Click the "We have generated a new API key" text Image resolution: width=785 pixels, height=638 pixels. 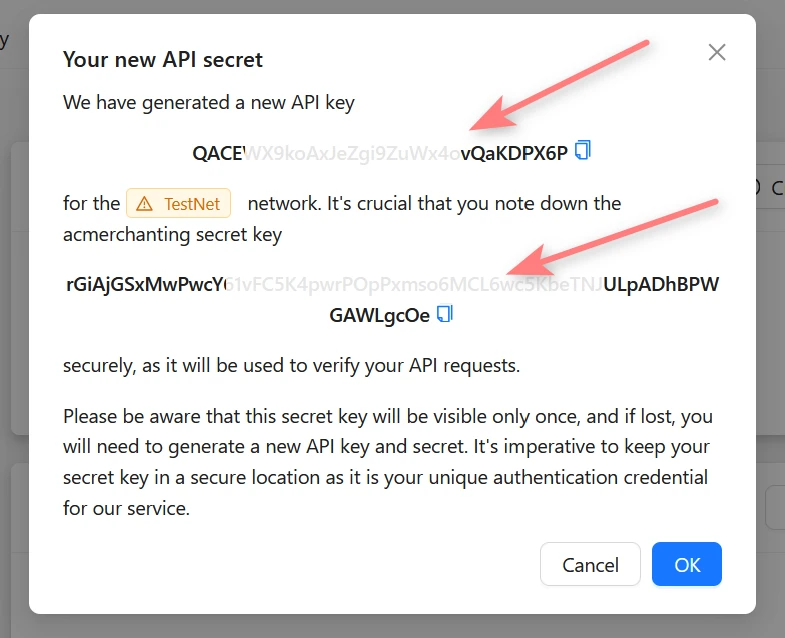point(209,103)
